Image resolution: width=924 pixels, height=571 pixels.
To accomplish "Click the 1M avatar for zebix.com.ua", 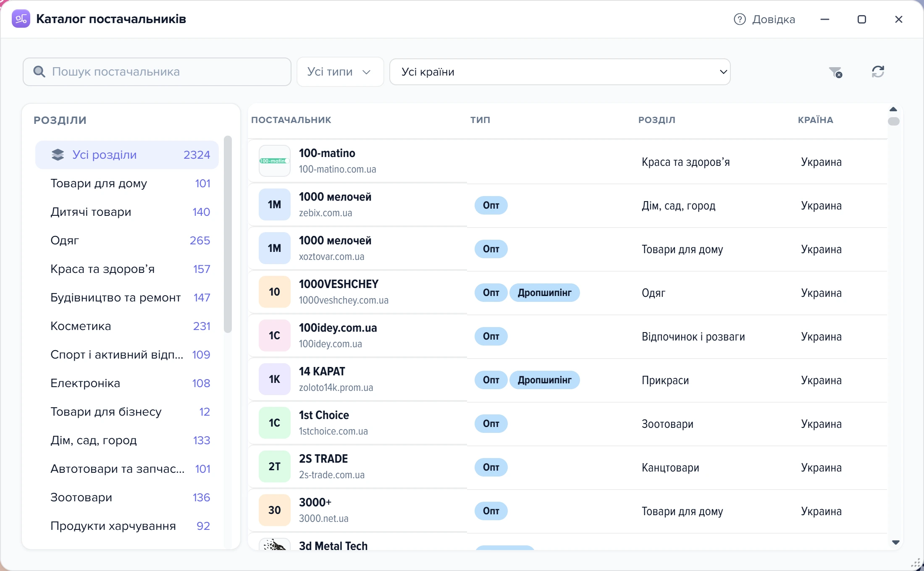I will 275,204.
